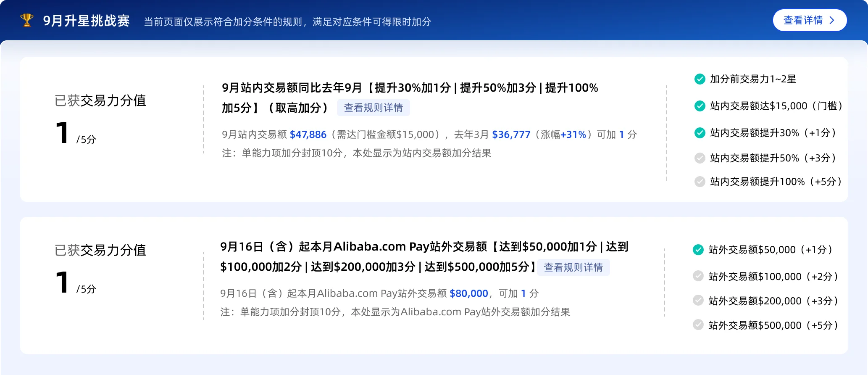View rule details for 站内交易额 challenge
868x375 pixels.
[x=373, y=108]
